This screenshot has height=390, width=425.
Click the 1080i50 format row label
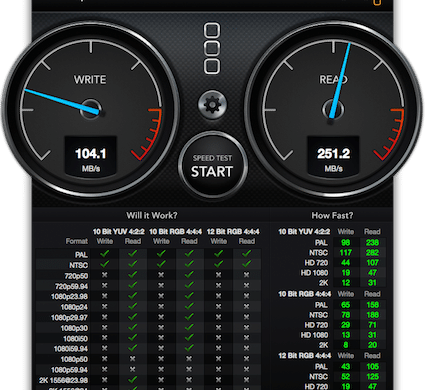pyautogui.click(x=75, y=339)
